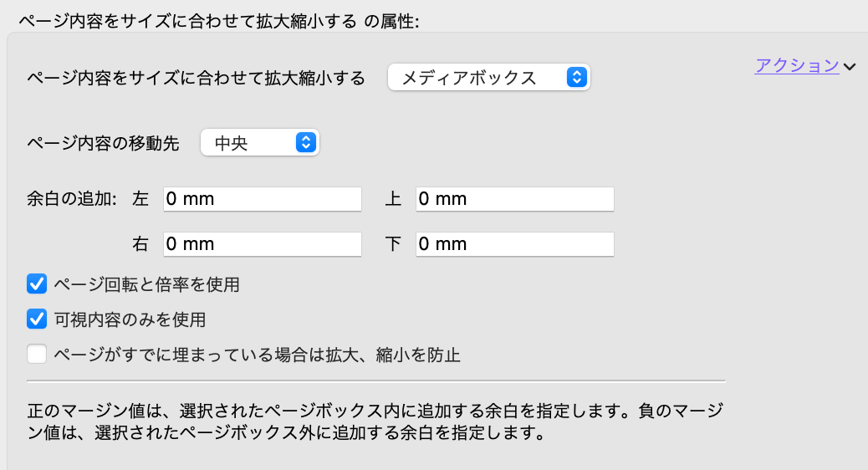
Task: Focus the 左 margin input field
Action: [262, 199]
